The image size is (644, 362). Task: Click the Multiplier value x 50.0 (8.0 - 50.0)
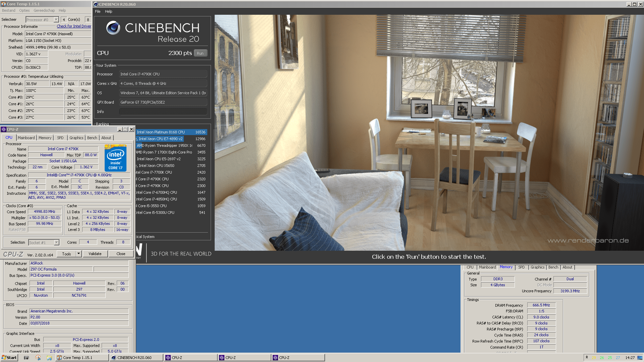[x=45, y=218]
